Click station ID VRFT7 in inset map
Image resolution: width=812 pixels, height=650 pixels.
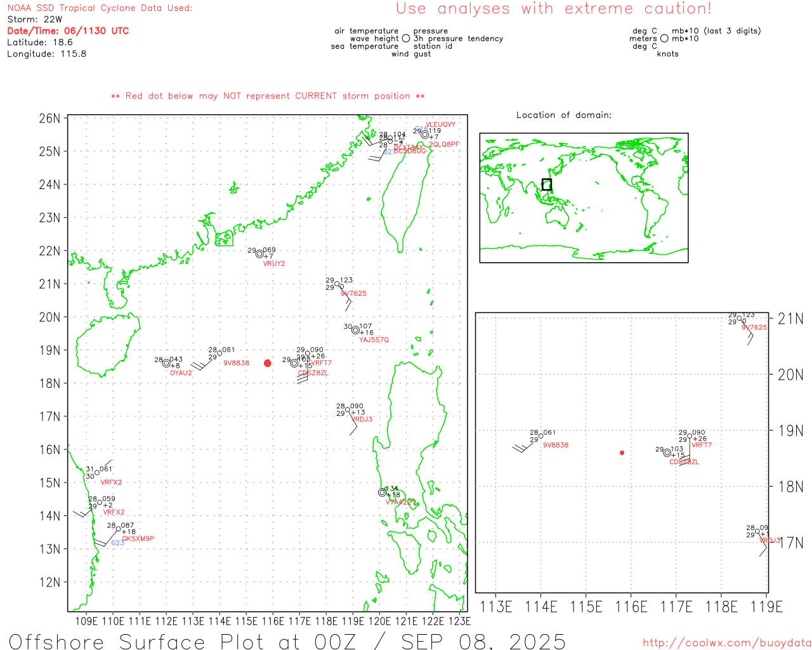pos(702,445)
